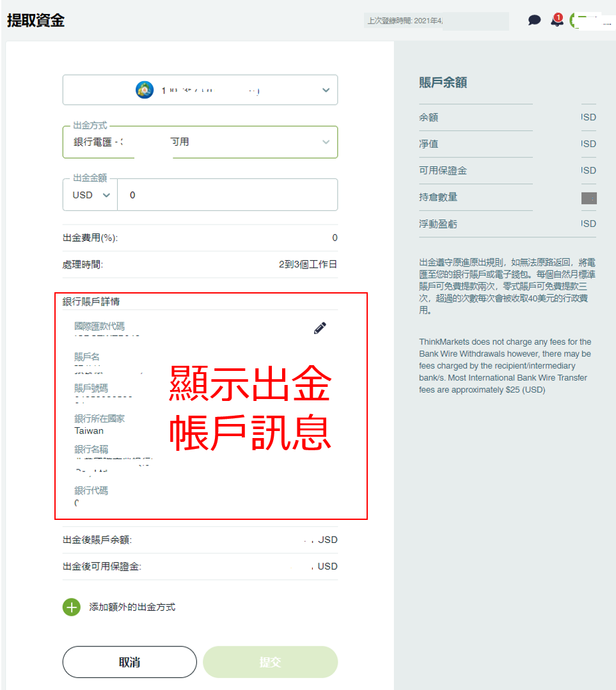Open the USD currency dropdown
The width and height of the screenshot is (616, 690).
pos(90,195)
